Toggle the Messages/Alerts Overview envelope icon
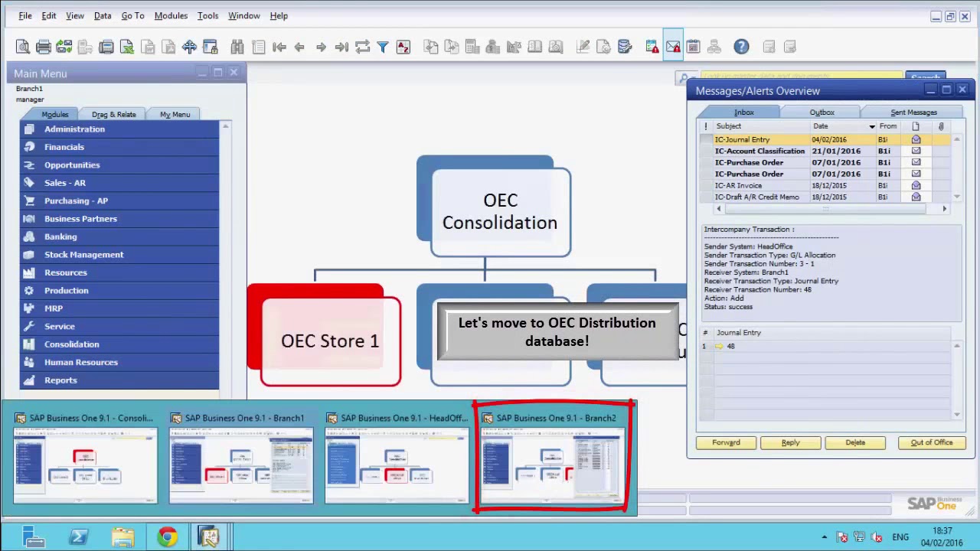This screenshot has width=980, height=551. click(673, 47)
